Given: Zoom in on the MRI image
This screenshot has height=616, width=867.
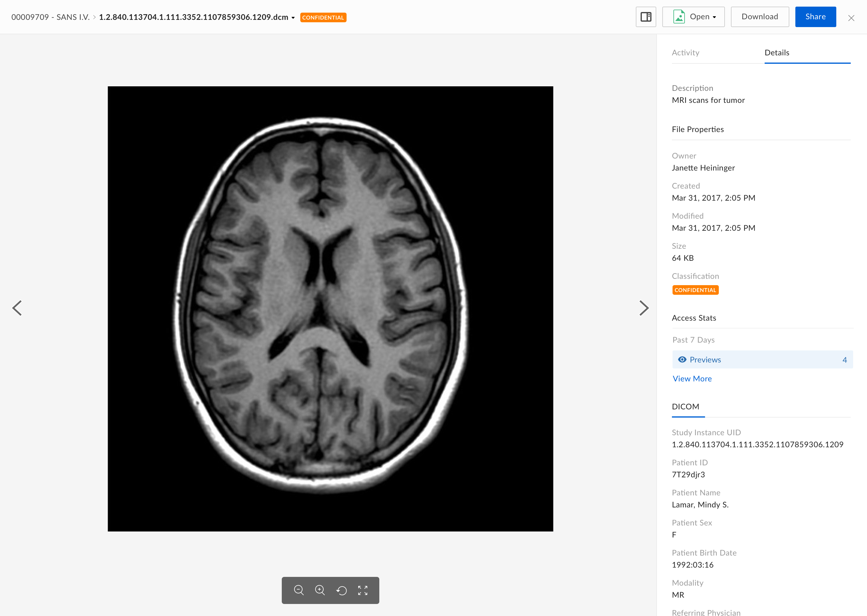Looking at the screenshot, I should coord(320,590).
